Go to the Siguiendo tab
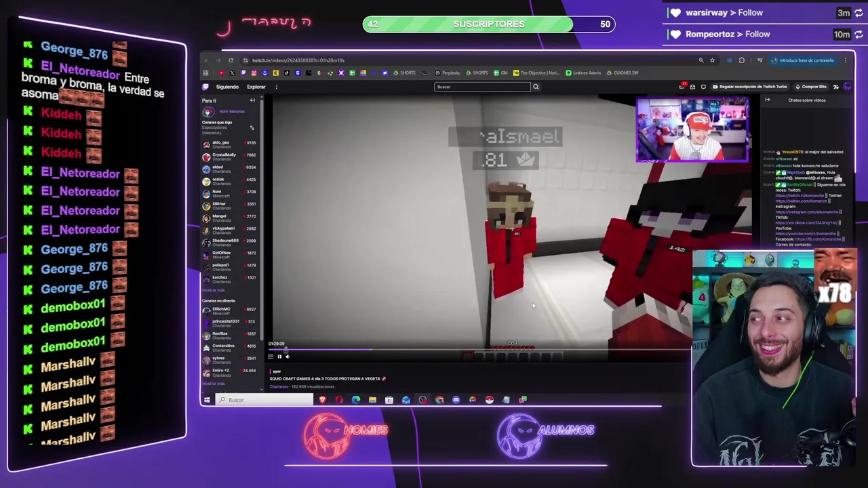Image resolution: width=868 pixels, height=488 pixels. point(227,87)
